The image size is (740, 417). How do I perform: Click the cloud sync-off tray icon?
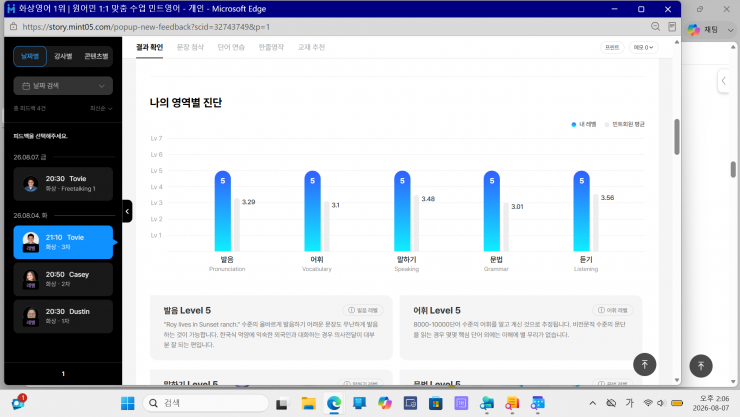pyautogui.click(x=611, y=403)
